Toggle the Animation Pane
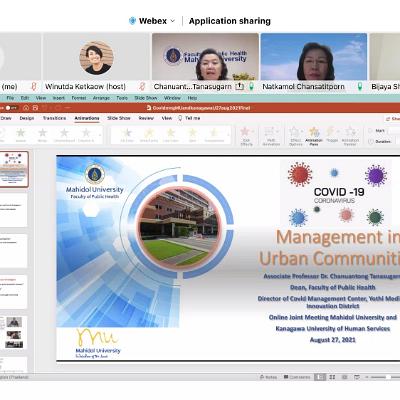The width and height of the screenshot is (400, 400). pos(314,136)
